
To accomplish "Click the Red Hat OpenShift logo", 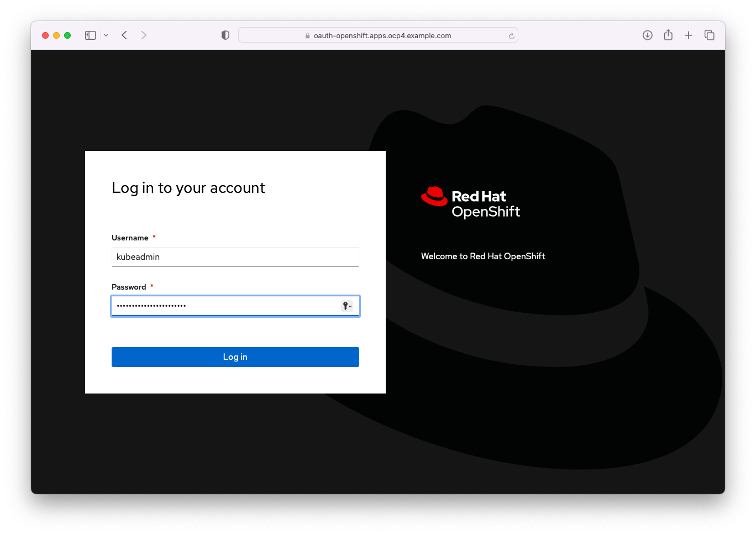I will tap(471, 202).
